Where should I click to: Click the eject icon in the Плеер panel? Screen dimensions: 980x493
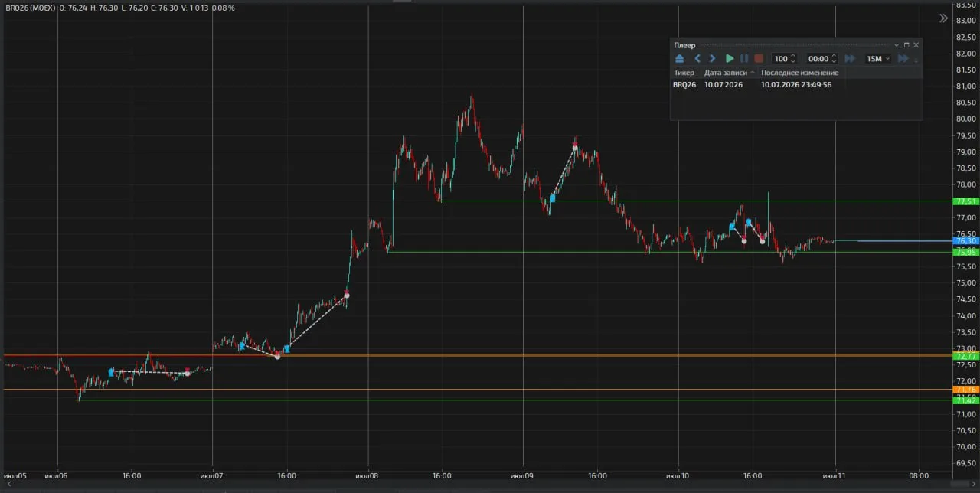pyautogui.click(x=680, y=58)
